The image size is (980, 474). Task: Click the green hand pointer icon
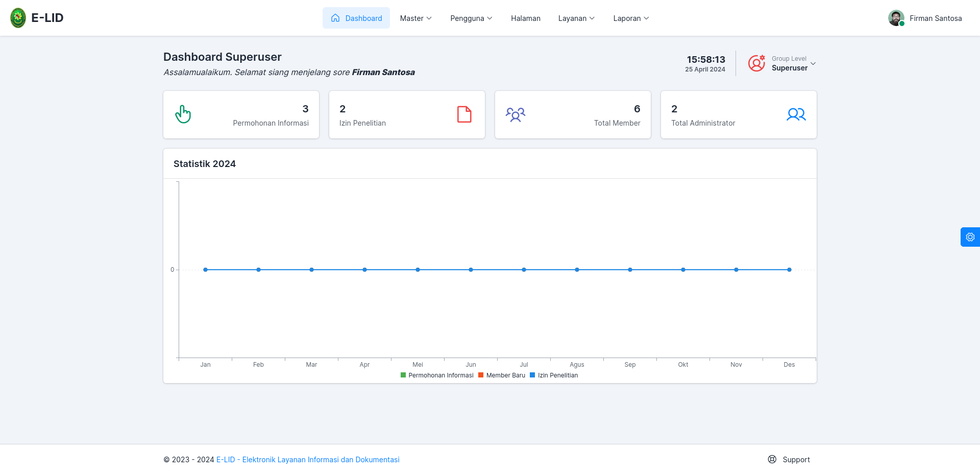(183, 114)
